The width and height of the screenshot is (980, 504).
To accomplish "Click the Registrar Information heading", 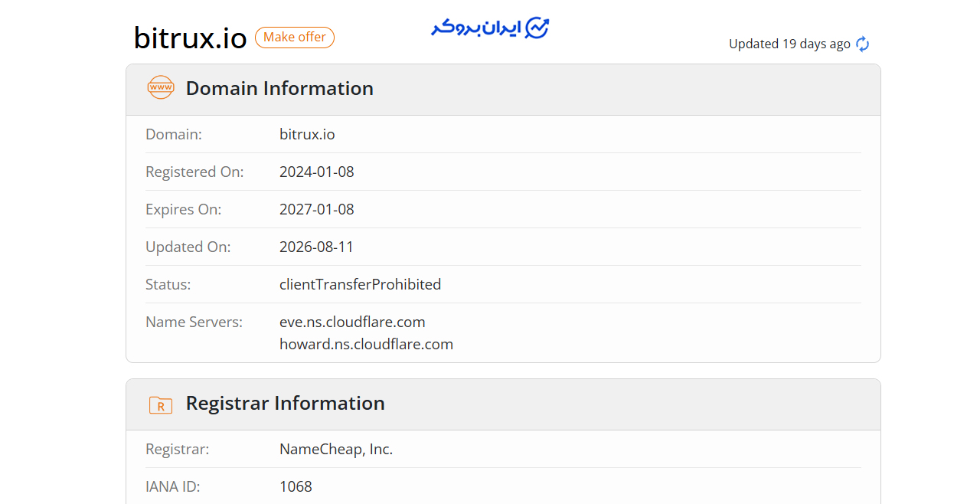I will pos(286,403).
